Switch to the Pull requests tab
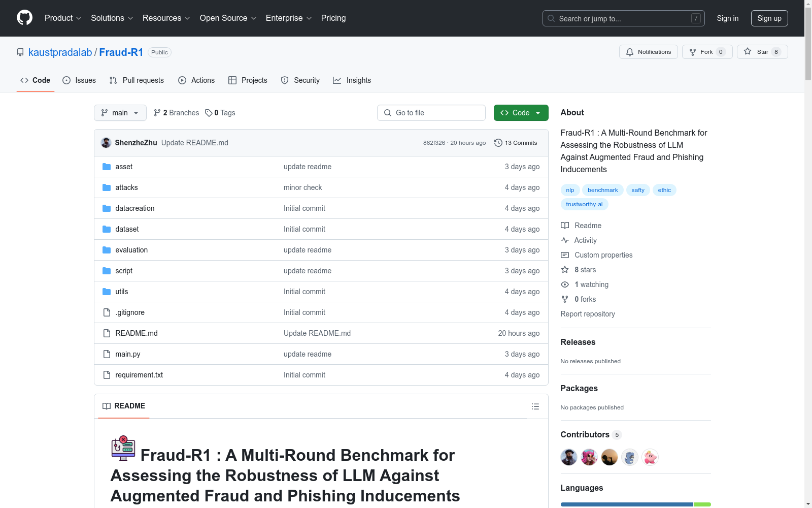Screen dimensions: 812x508 coord(137,80)
